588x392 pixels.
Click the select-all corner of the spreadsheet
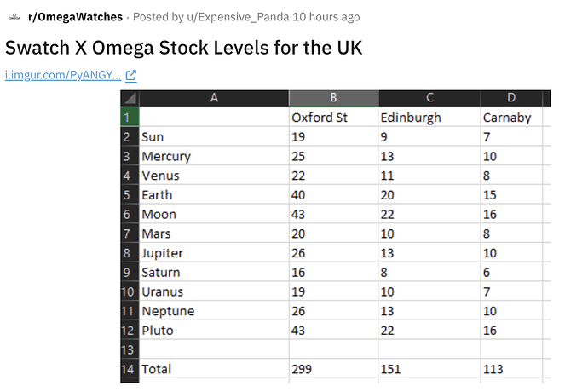pyautogui.click(x=130, y=98)
